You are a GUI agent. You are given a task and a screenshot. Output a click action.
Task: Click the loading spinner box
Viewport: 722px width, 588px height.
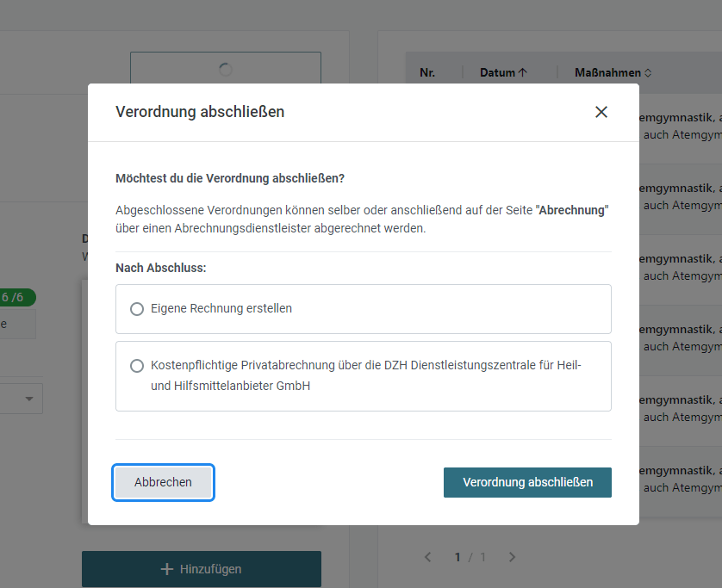point(226,68)
